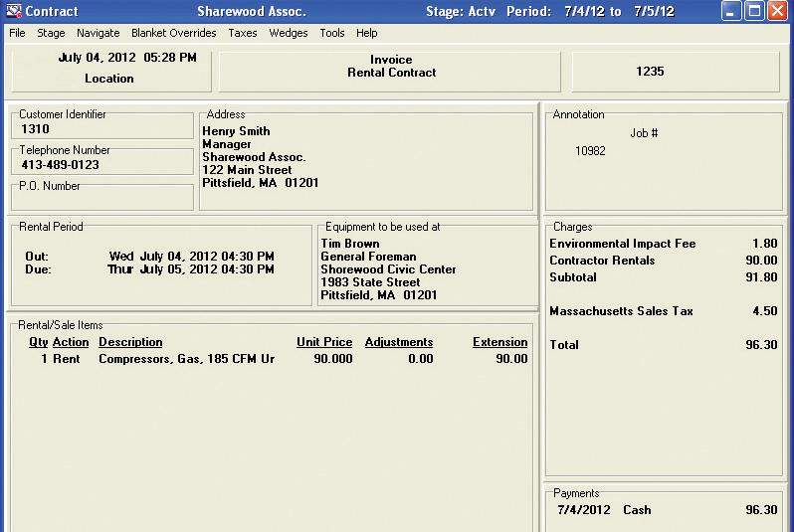This screenshot has height=532, width=794.
Task: Click 122 Main Street address line
Action: coord(247,170)
